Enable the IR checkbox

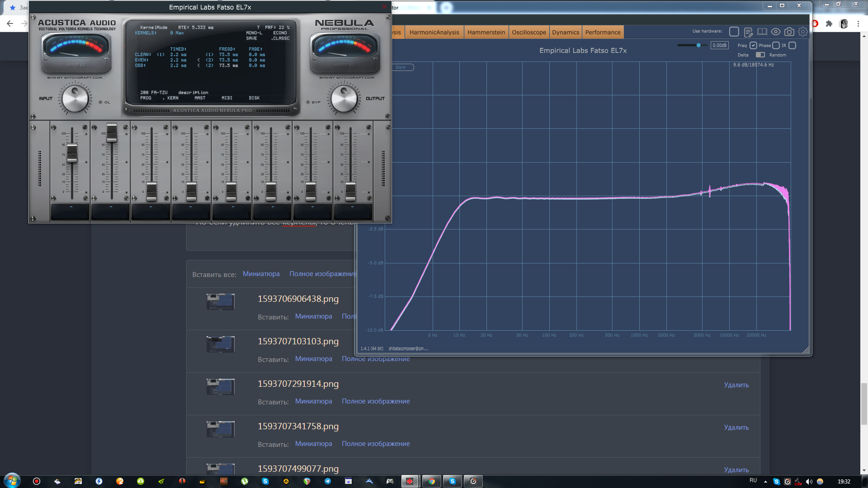pos(792,45)
